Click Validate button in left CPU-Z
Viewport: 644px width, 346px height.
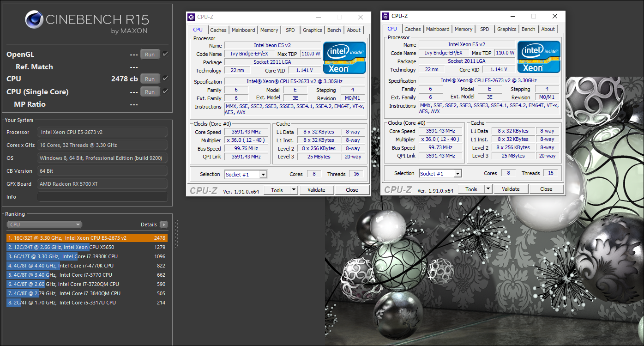pyautogui.click(x=316, y=190)
